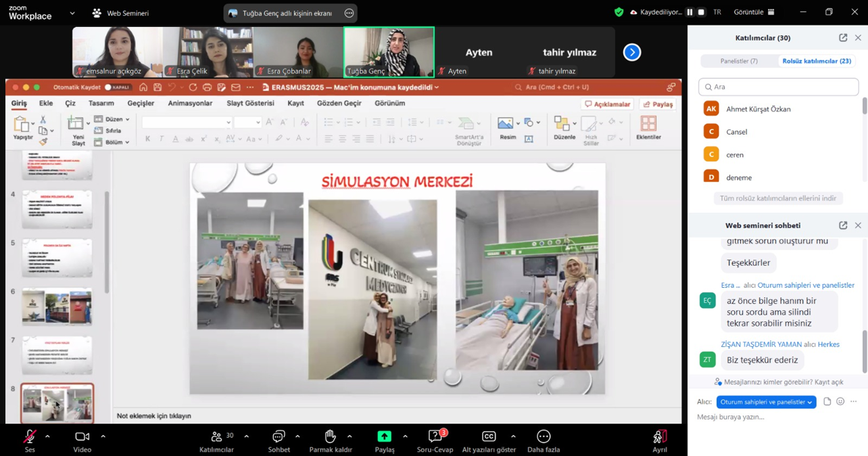Image resolution: width=868 pixels, height=456 pixels.
Task: Expand the Görüntüle view menu
Action: (x=754, y=12)
